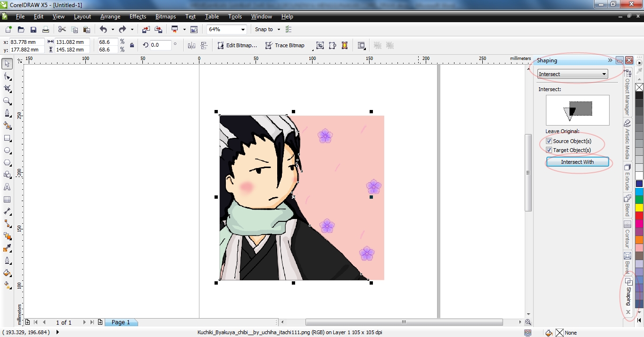Select the Freehand drawing tool
The image size is (644, 337).
point(7,113)
